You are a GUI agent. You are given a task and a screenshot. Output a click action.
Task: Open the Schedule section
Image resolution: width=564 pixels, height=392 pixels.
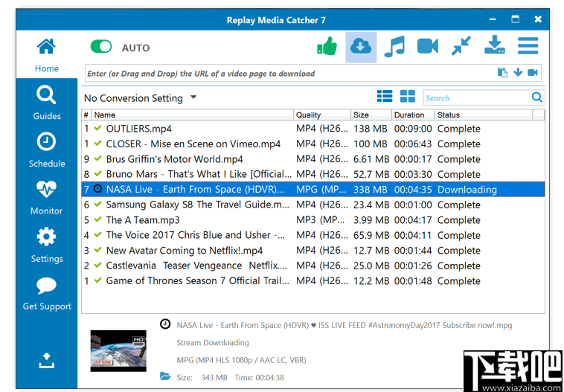46,150
